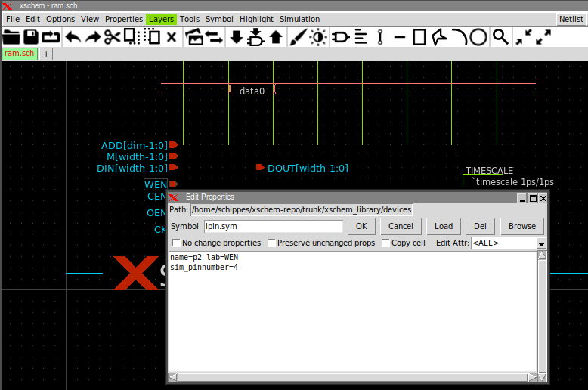Click the Undo arrow icon

tap(73, 36)
